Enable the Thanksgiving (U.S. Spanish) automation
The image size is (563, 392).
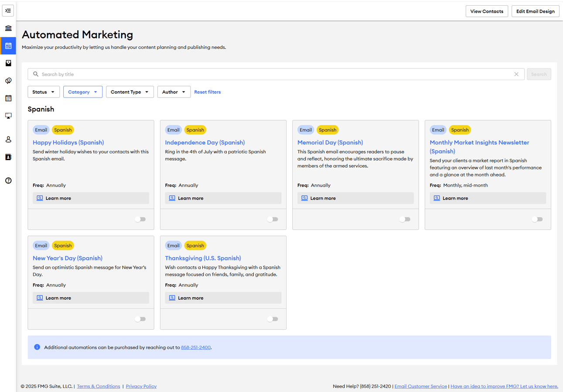tap(273, 319)
